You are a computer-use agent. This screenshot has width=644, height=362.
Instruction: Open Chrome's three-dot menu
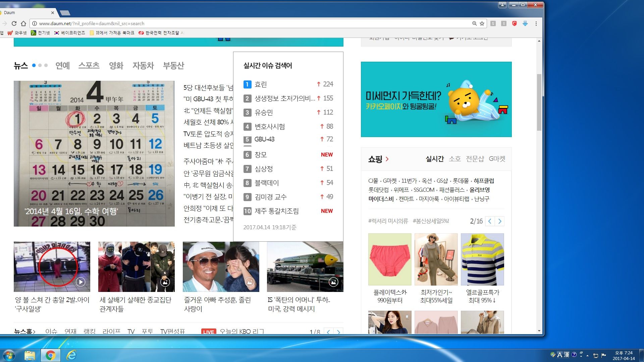(536, 23)
